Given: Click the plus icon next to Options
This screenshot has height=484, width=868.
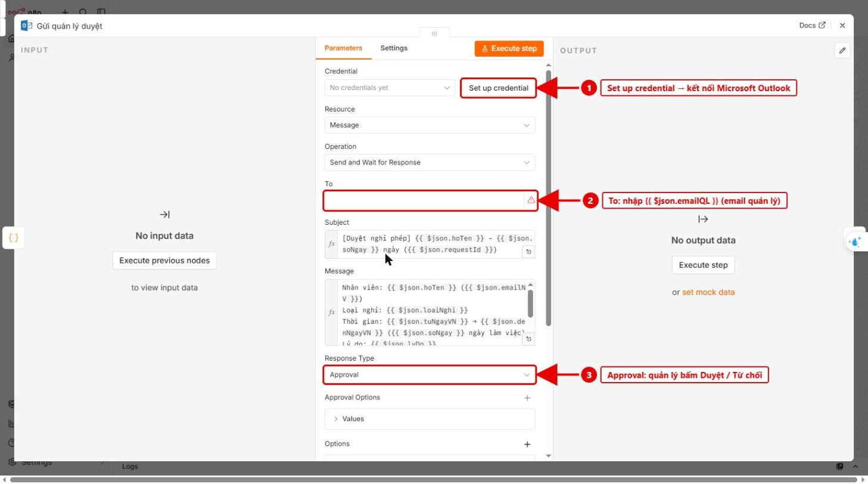Looking at the screenshot, I should coord(527,444).
